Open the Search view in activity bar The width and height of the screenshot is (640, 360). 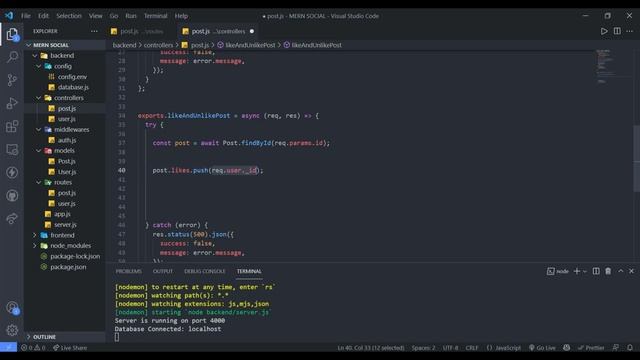coord(12,57)
